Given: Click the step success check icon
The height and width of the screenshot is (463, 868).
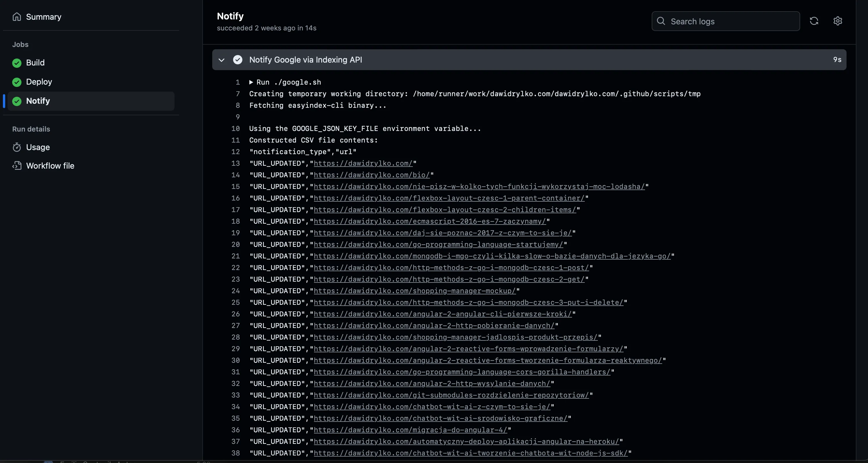Looking at the screenshot, I should (x=237, y=60).
